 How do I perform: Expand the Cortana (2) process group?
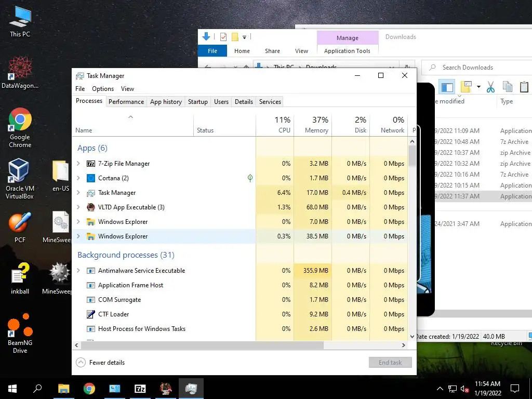pos(78,178)
